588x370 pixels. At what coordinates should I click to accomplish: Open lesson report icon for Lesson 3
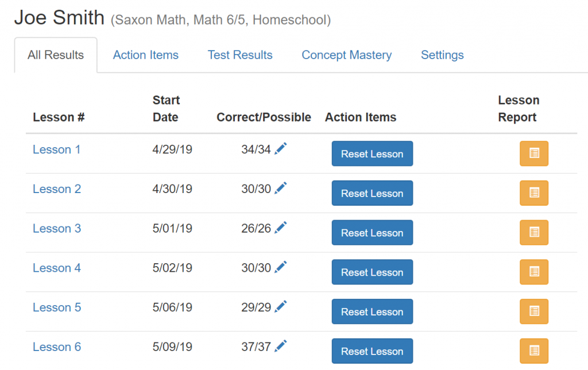tap(534, 232)
